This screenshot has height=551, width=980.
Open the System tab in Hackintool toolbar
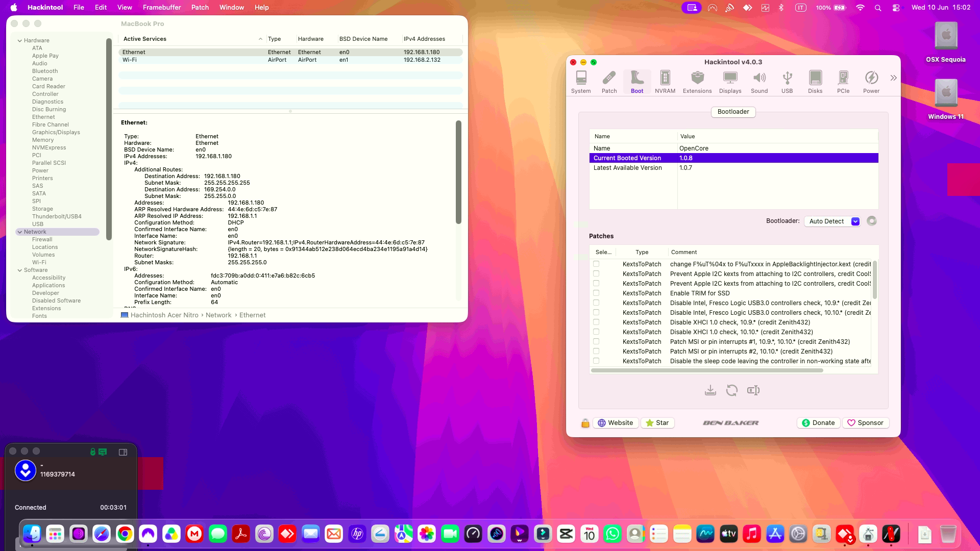(x=581, y=82)
